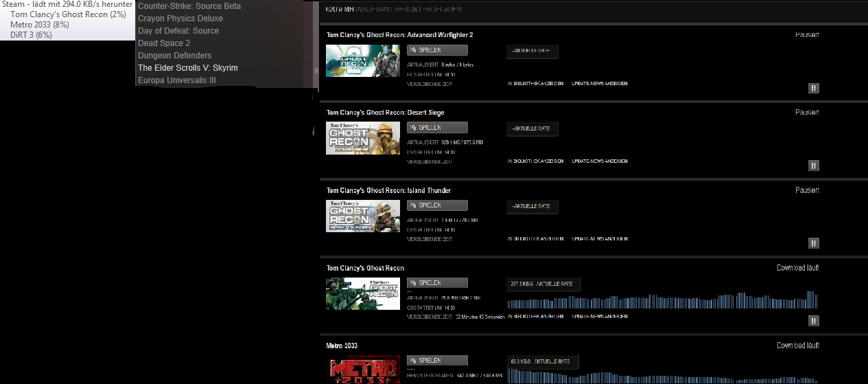This screenshot has width=868, height=384.
Task: Click 'Download läuft' status of Ghost Recon
Action: pos(798,268)
